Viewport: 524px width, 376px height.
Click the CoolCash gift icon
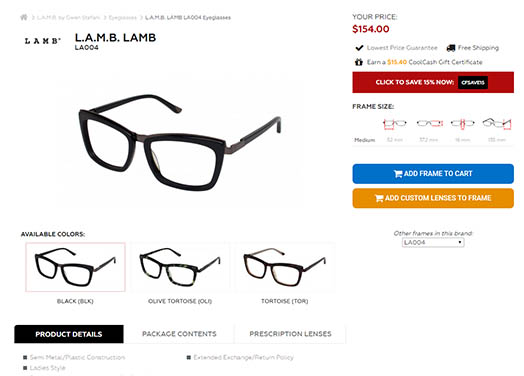point(359,62)
